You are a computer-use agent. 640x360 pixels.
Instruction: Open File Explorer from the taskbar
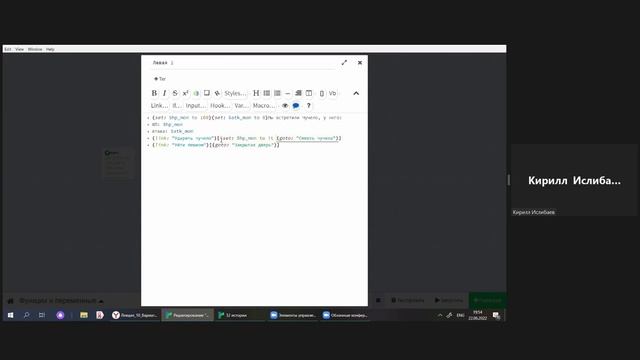click(x=84, y=315)
